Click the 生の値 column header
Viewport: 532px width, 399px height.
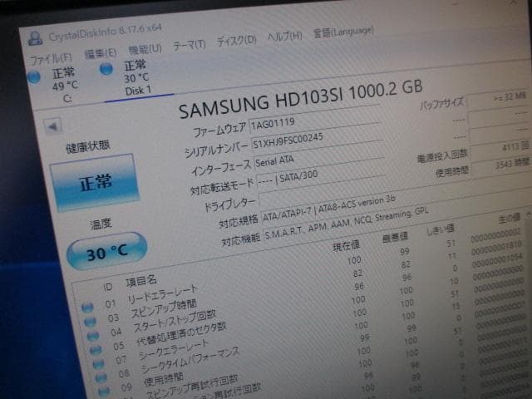[x=510, y=219]
